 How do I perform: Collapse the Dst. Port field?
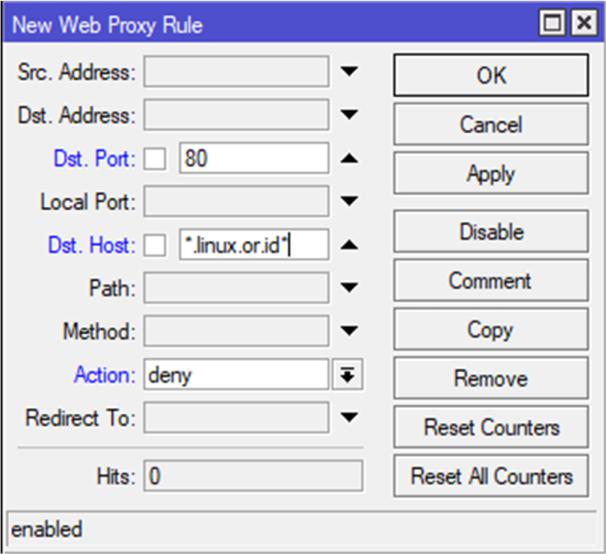(348, 158)
